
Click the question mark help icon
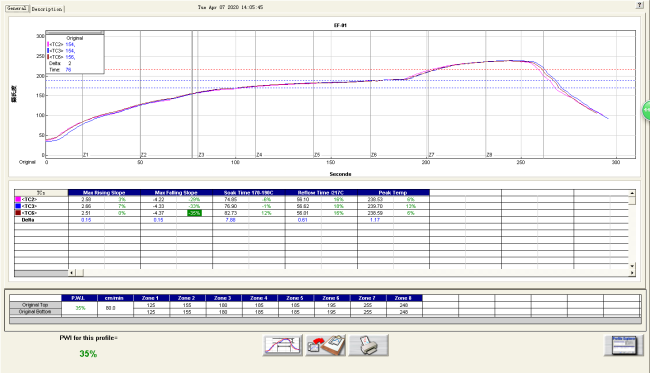[x=640, y=5]
